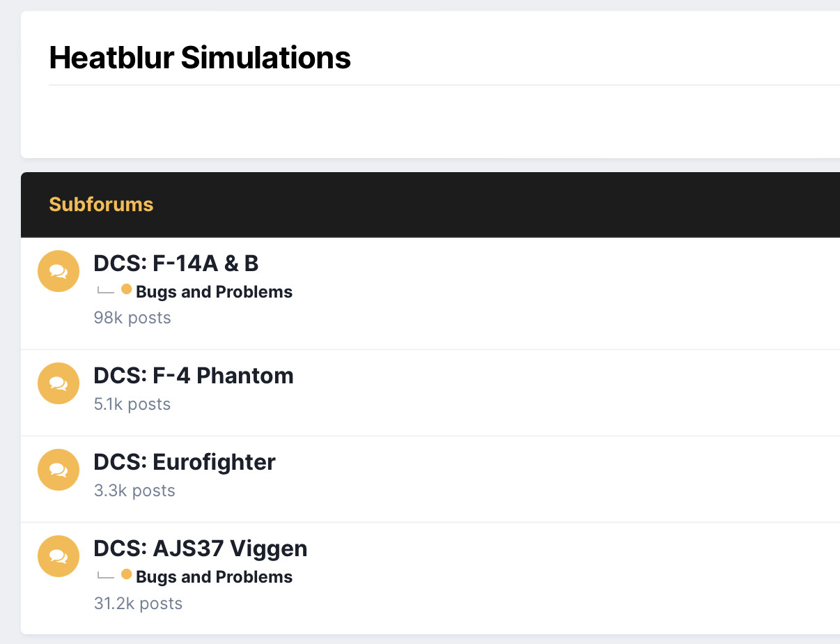Open Bugs and Problems under AJS37 Viggen
Screen dimensions: 840x644
pyautogui.click(x=214, y=577)
